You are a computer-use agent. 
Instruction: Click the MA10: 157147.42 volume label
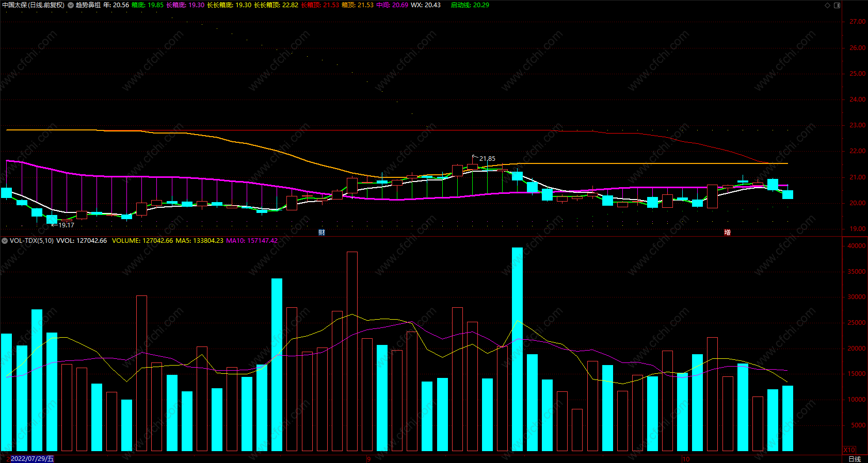[252, 241]
